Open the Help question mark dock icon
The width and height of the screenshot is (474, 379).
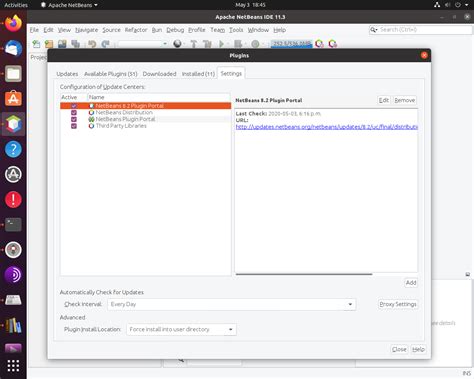pyautogui.click(x=13, y=149)
